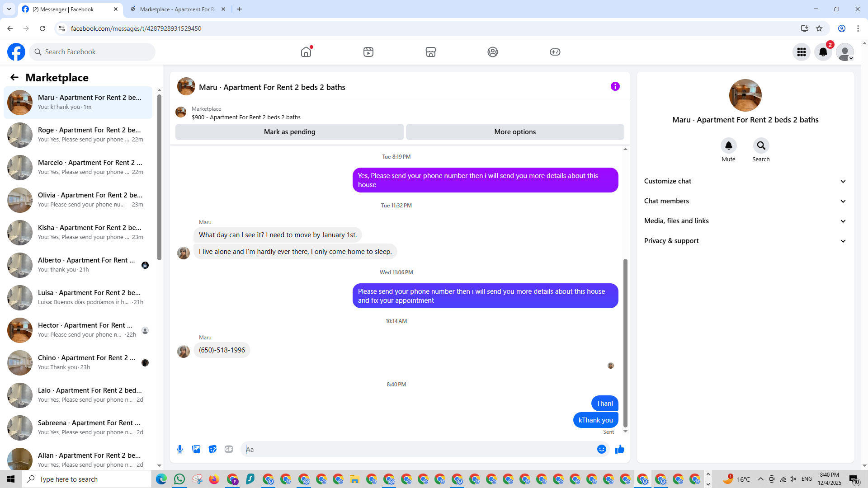This screenshot has width=868, height=488.
Task: Mute this conversation with bell icon
Action: (728, 145)
